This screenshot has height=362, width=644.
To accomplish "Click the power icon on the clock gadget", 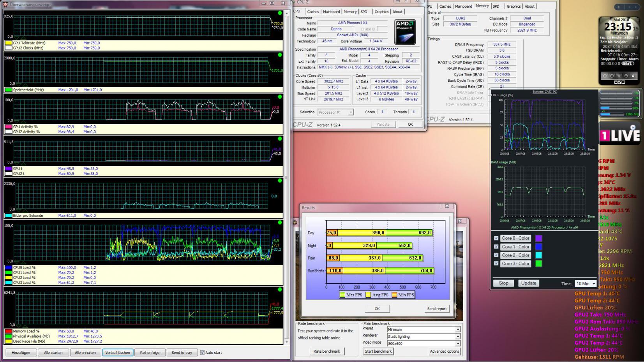I will coord(605,76).
